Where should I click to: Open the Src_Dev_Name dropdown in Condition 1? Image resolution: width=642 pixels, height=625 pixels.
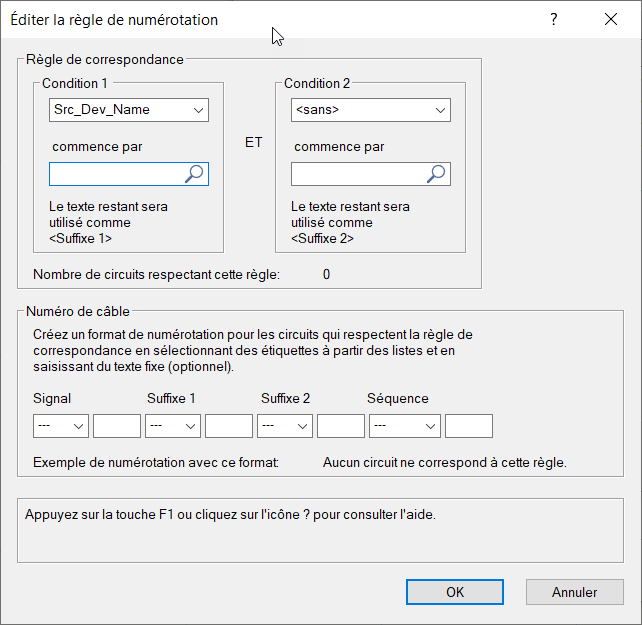(128, 109)
